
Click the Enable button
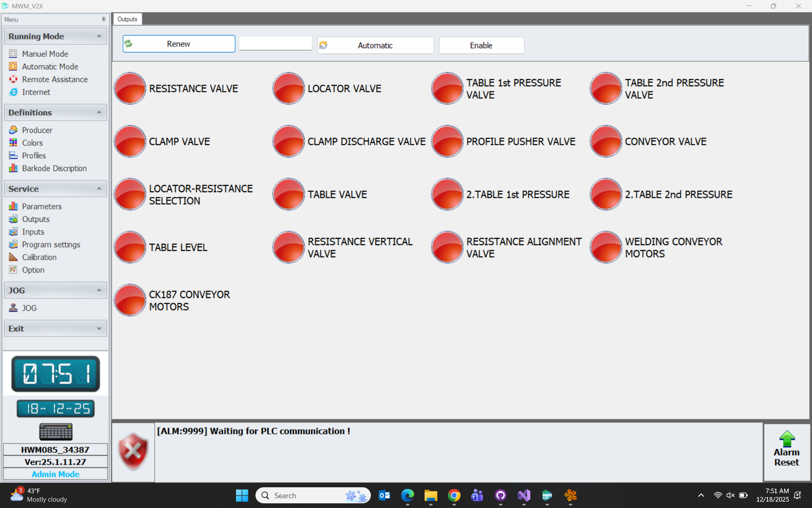pos(481,45)
